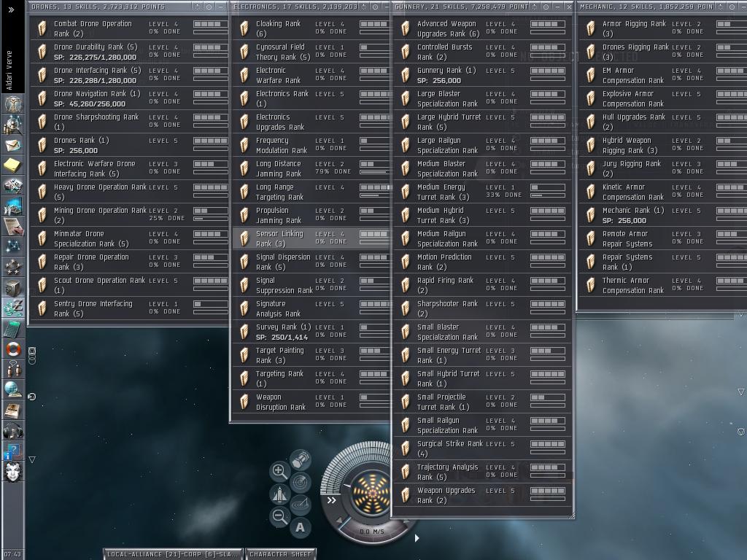This screenshot has height=560, width=747.
Task: Open the Calculator icon in sidebar
Action: pos(13,329)
